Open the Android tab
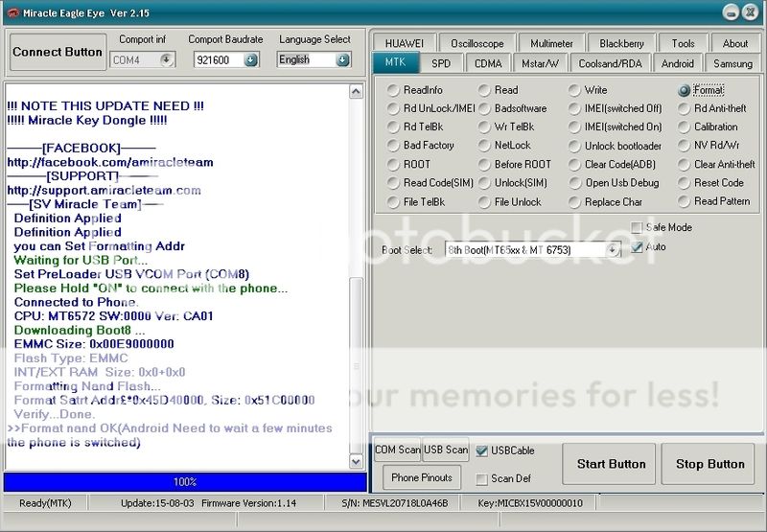The image size is (767, 532). [678, 63]
